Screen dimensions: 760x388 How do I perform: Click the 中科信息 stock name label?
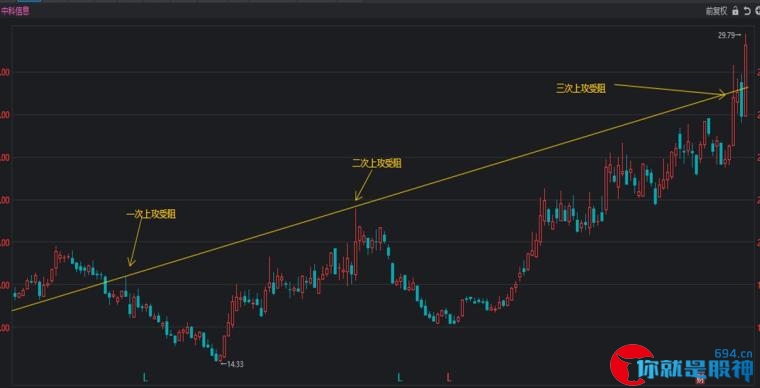(x=16, y=12)
